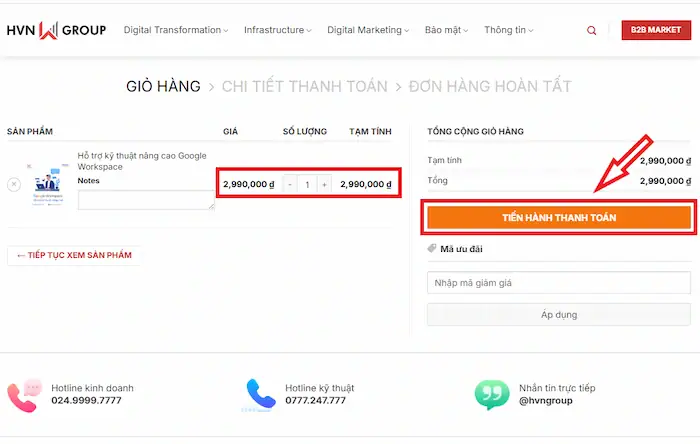The height and width of the screenshot is (444, 700).
Task: Focus the Nhập mã giảm giá field
Action: pyautogui.click(x=559, y=282)
